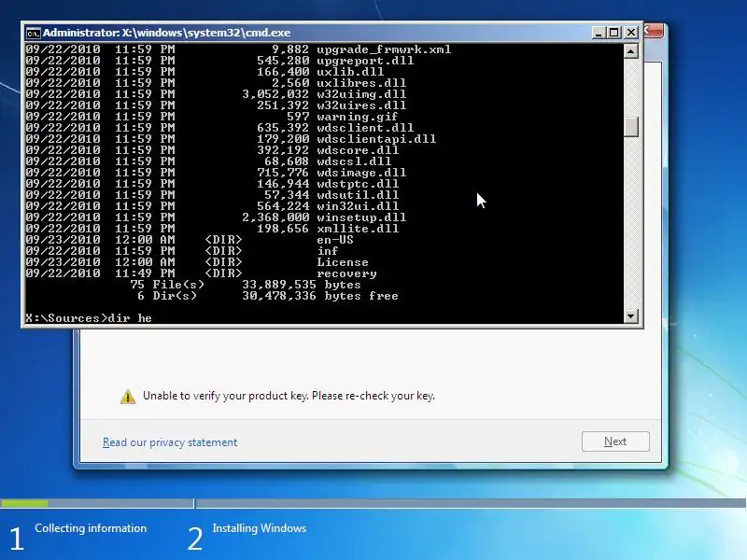
Task: Click the upgreport.dll file entry
Action: click(x=365, y=61)
